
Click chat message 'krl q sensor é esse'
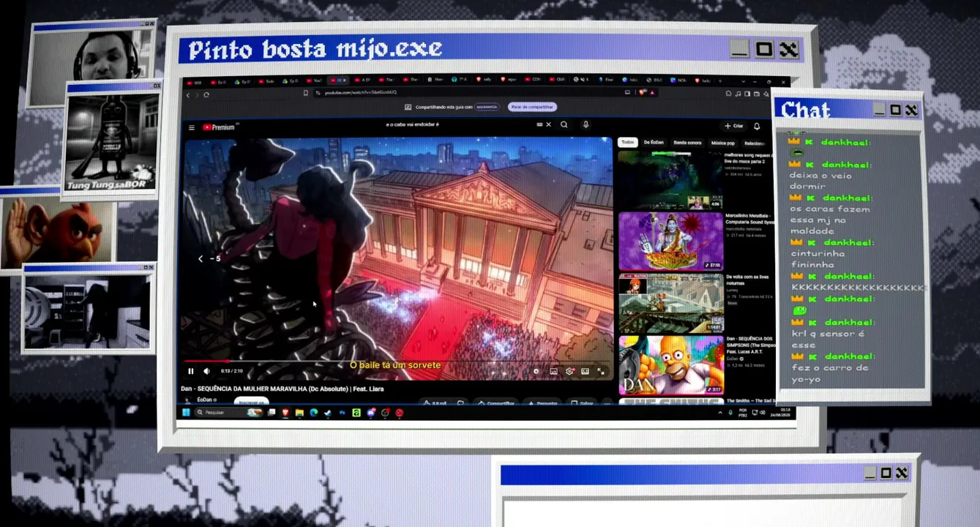coord(828,339)
